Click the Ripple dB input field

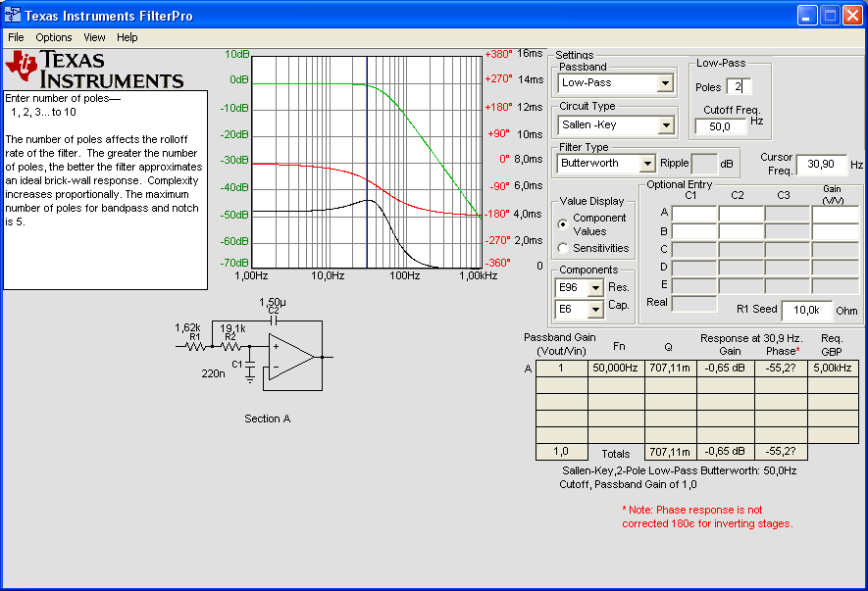coord(704,164)
